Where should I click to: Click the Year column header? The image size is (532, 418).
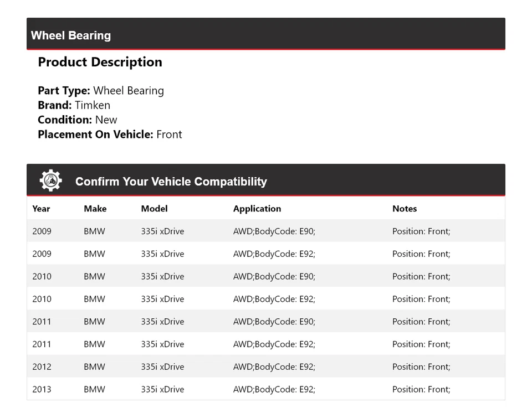click(x=41, y=209)
